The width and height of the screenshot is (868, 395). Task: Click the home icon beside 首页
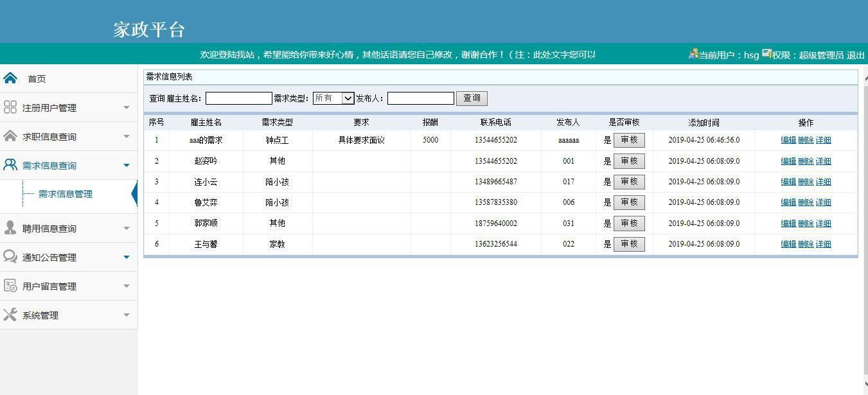coord(10,78)
